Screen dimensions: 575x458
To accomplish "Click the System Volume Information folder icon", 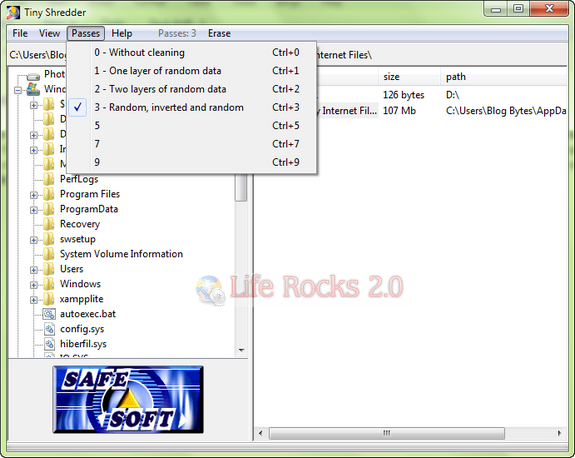I will [x=48, y=254].
